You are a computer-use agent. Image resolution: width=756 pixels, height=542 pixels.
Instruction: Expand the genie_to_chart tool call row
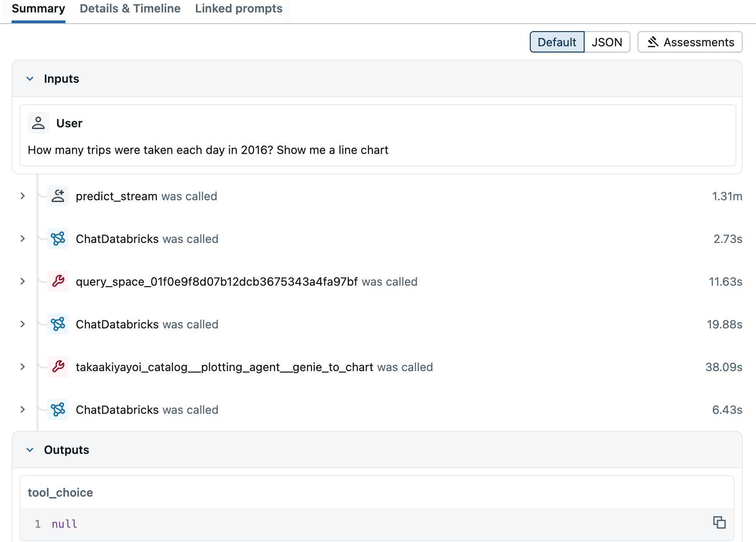[x=22, y=367]
